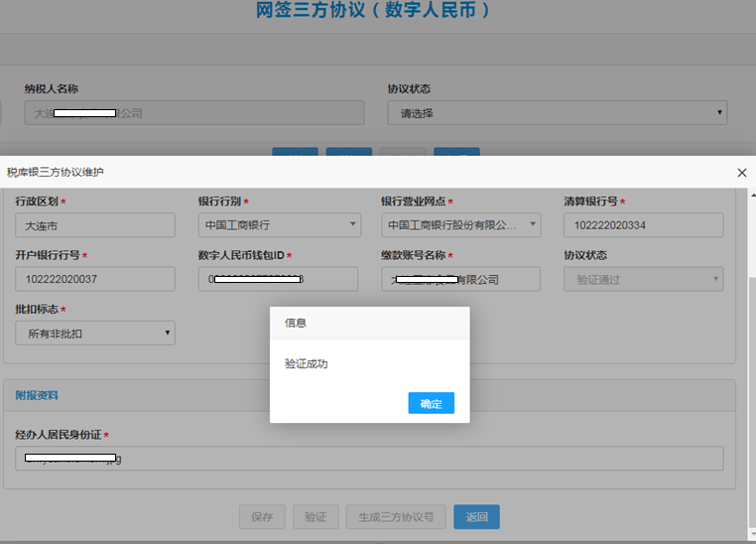Click 生成三方协议号 button
756x544 pixels.
396,516
